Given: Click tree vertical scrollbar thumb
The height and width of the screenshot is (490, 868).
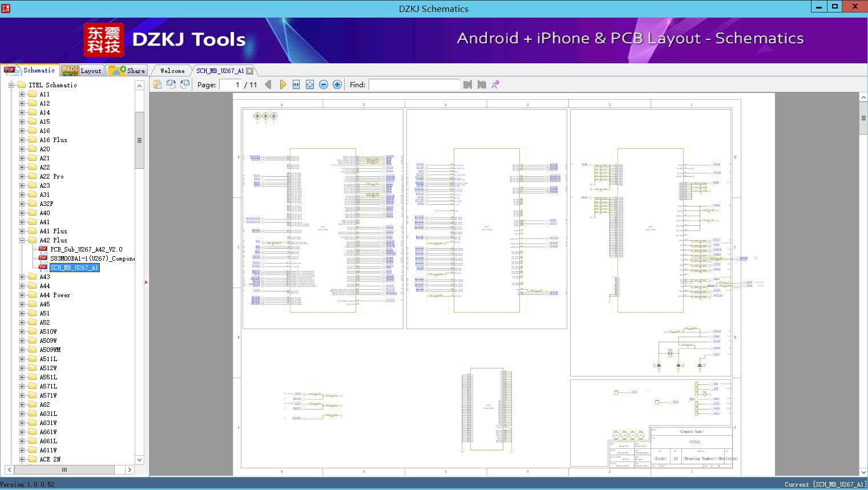Looking at the screenshot, I should pos(139,140).
